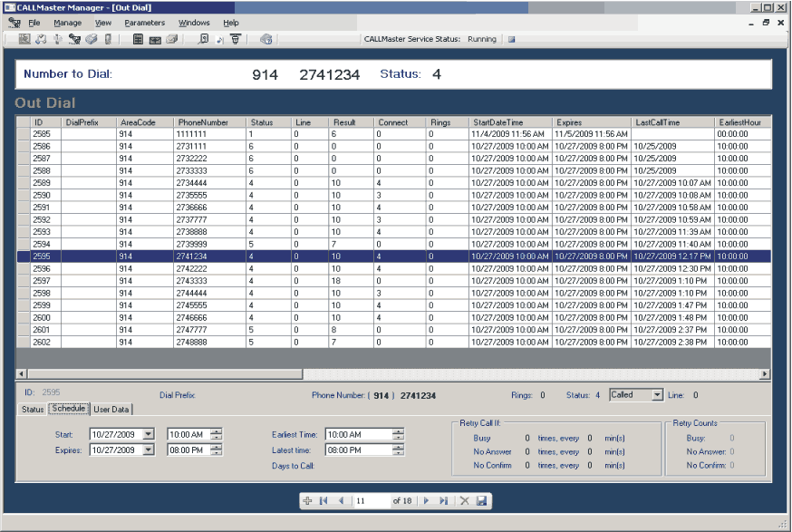Click row selector for ID 2602
This screenshot has width=792, height=532.
(24, 342)
